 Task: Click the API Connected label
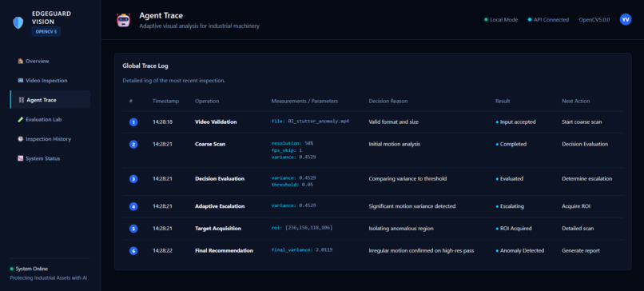click(x=551, y=20)
